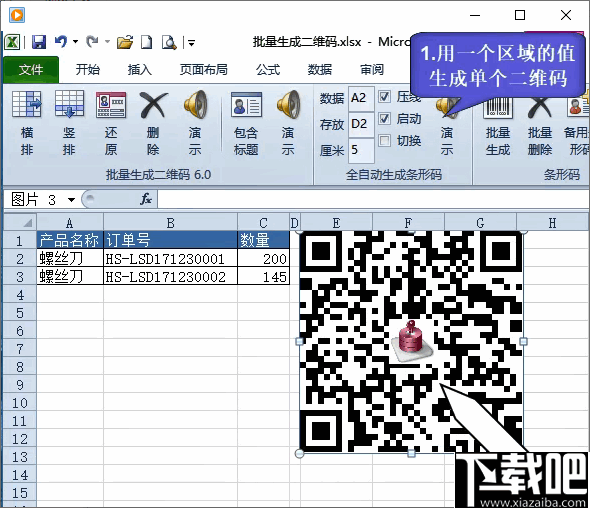Viewport: 590px width, 508px height.
Task: Click the 批量删除 X icon
Action: [540, 107]
